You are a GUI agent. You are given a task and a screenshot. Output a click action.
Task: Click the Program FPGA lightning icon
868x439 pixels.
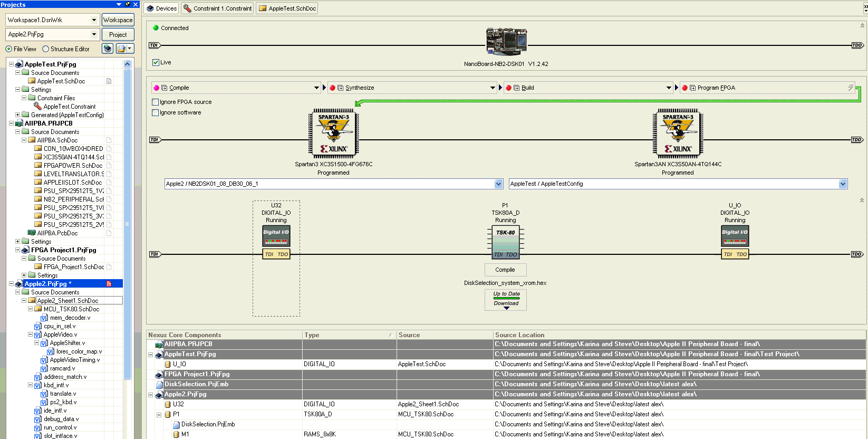point(851,88)
